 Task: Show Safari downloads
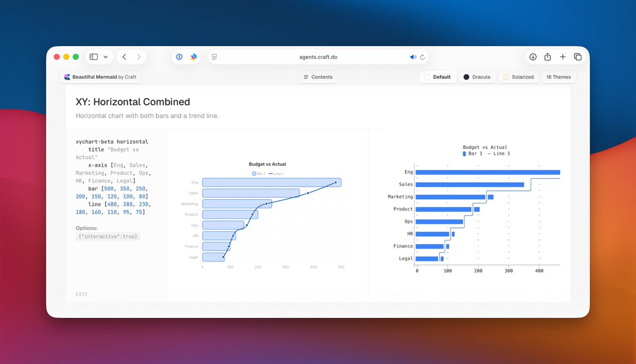click(x=533, y=57)
